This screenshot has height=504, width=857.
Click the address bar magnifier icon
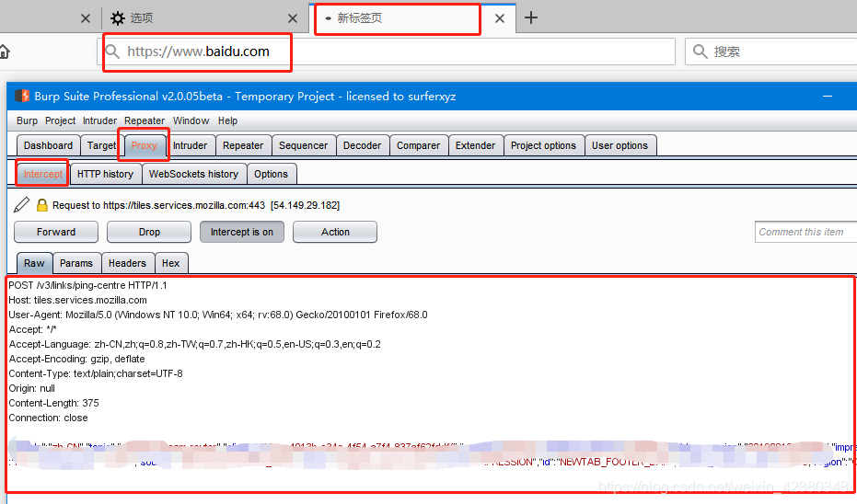click(x=112, y=52)
